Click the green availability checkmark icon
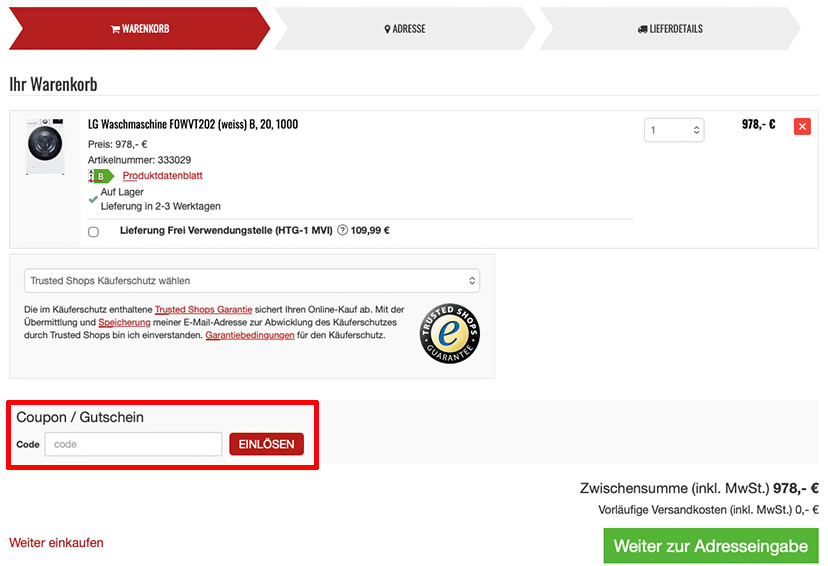 tap(93, 200)
